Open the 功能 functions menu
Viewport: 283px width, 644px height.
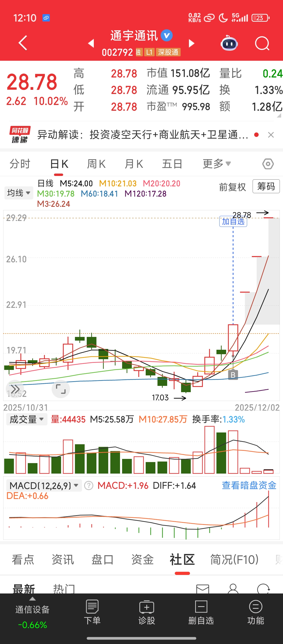[256, 612]
